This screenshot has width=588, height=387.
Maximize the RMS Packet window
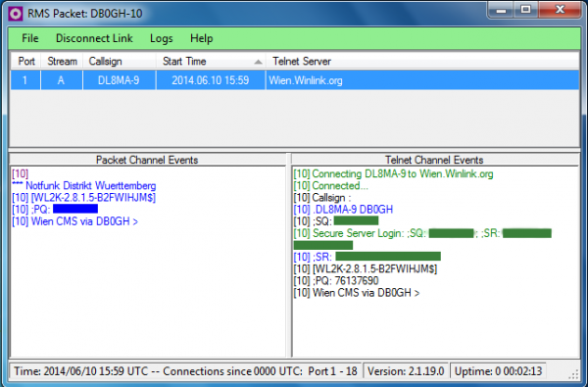click(x=525, y=10)
